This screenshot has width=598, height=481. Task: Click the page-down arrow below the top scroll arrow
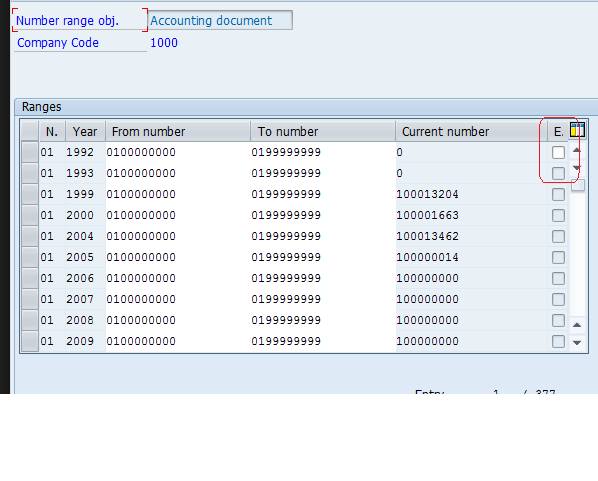577,168
